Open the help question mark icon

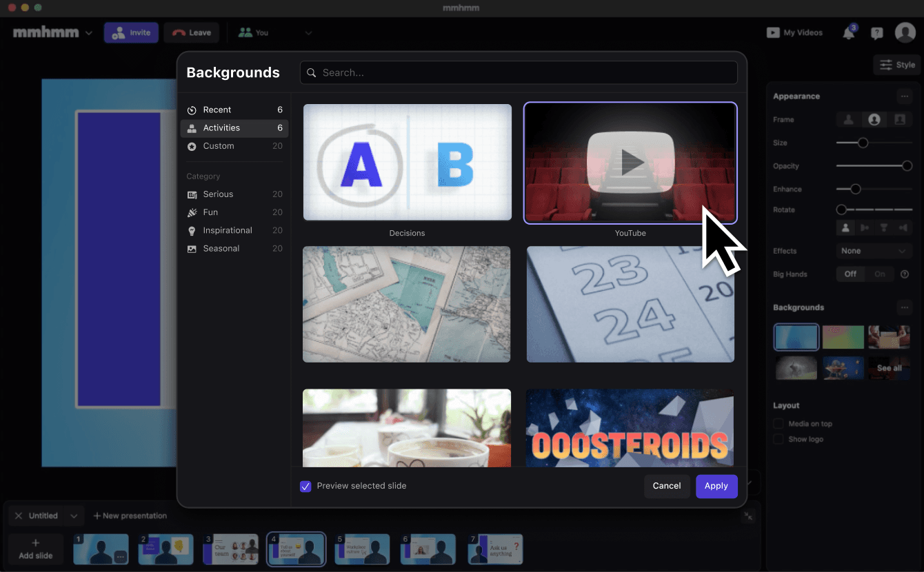click(876, 33)
